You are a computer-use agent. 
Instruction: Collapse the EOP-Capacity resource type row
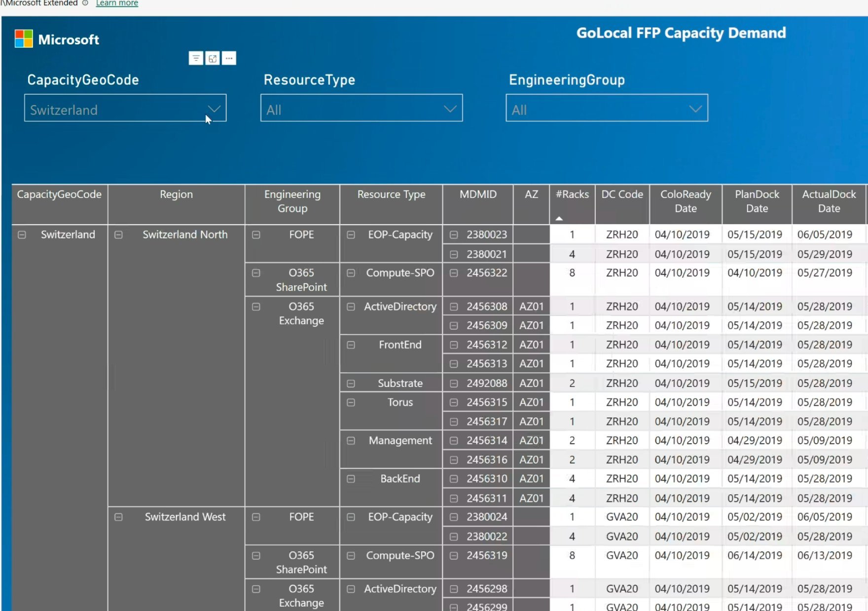coord(351,235)
